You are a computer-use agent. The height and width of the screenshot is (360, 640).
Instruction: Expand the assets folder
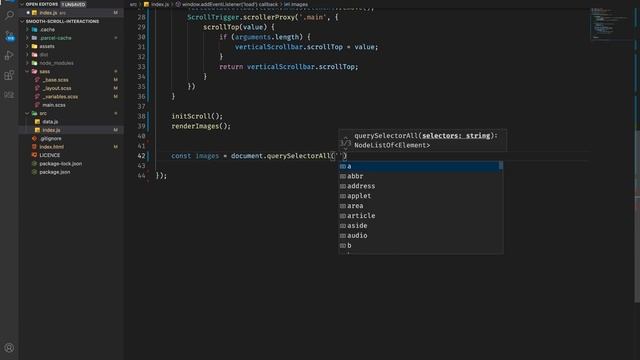27,46
